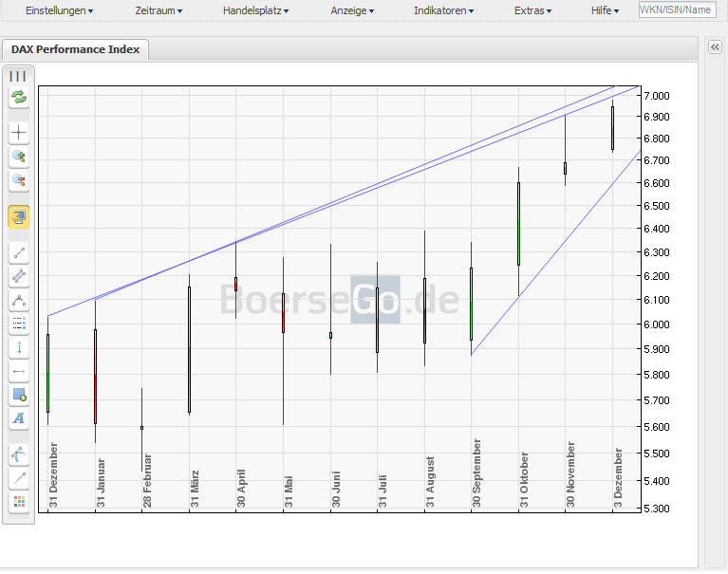Select the trend line drawing tool

(19, 253)
